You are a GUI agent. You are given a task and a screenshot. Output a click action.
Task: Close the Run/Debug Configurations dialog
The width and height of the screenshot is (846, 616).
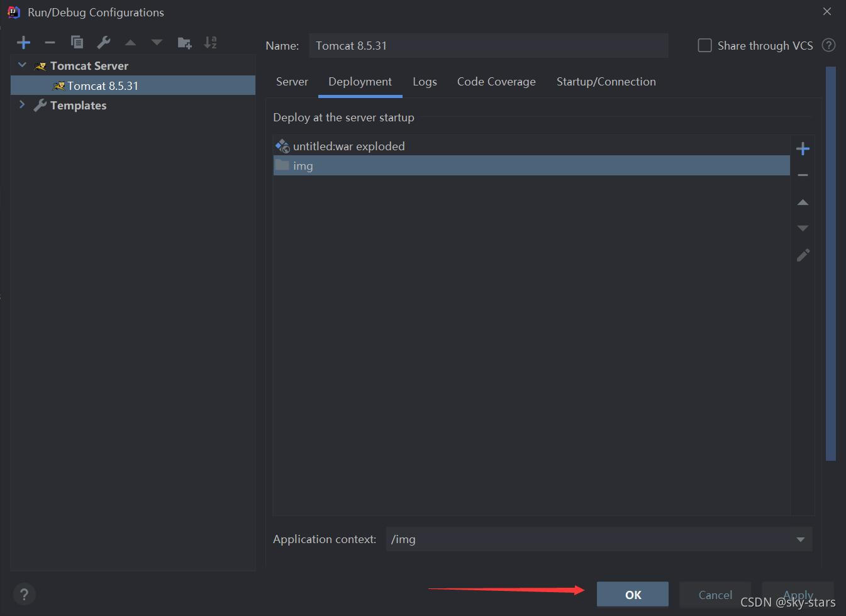click(x=827, y=11)
